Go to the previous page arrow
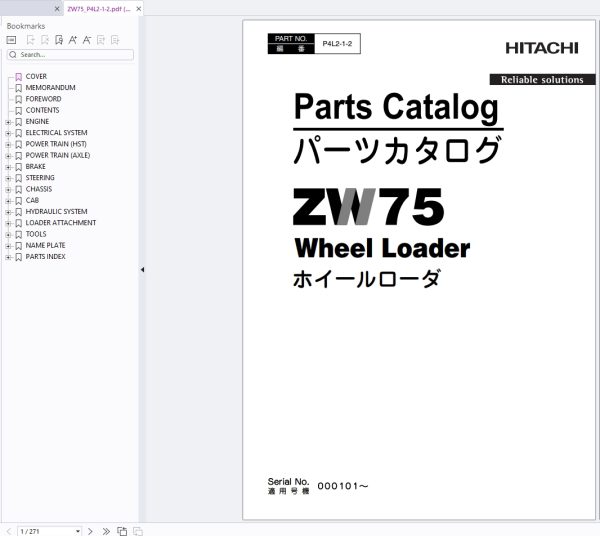Viewport: 600px width, 536px height. tap(9, 531)
